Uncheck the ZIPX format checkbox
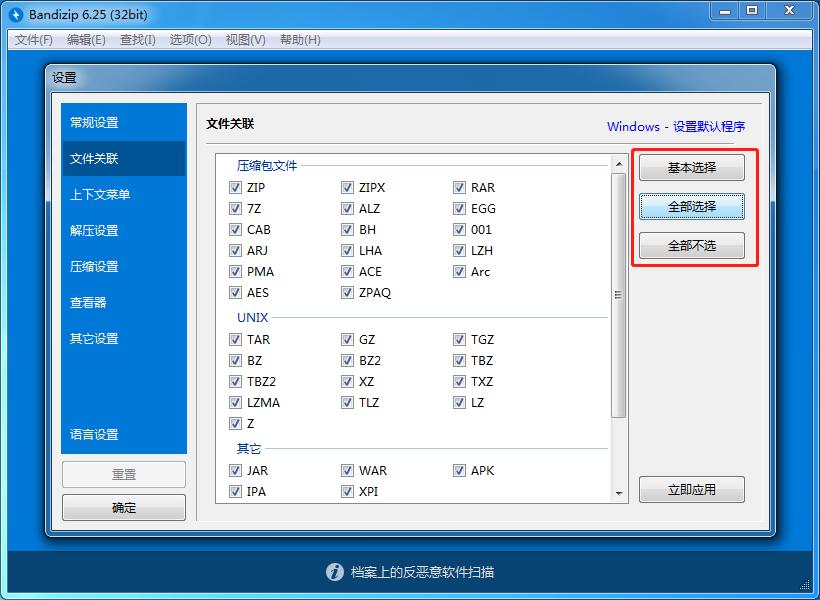Screen dimensions: 820x600 [347, 187]
